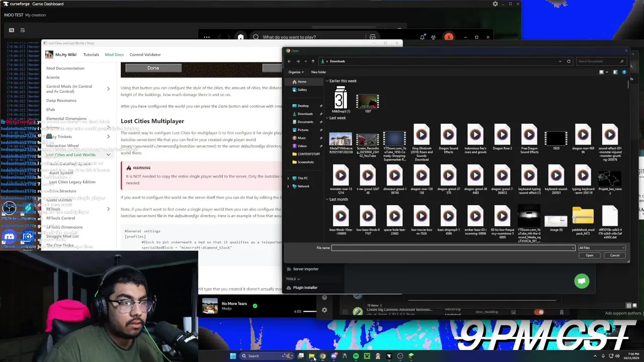Open Desktop in the navigation pane

pyautogui.click(x=303, y=106)
